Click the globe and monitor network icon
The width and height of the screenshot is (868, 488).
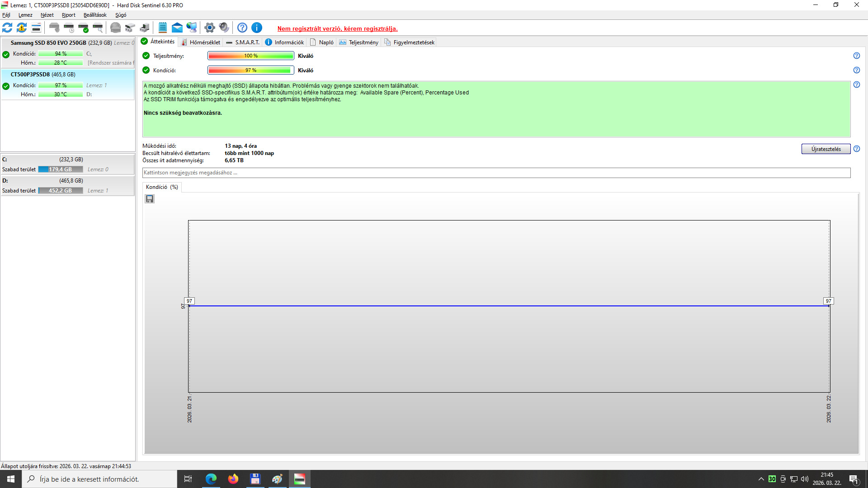coord(192,28)
